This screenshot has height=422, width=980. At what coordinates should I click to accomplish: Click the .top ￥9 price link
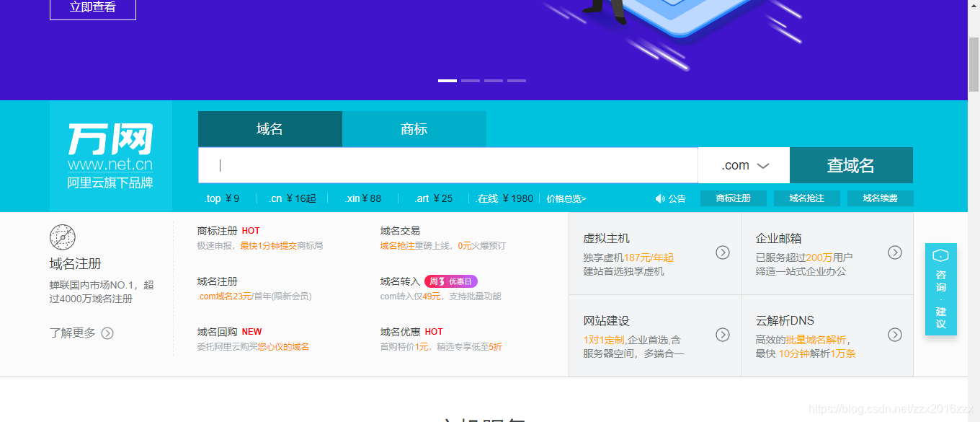click(222, 198)
